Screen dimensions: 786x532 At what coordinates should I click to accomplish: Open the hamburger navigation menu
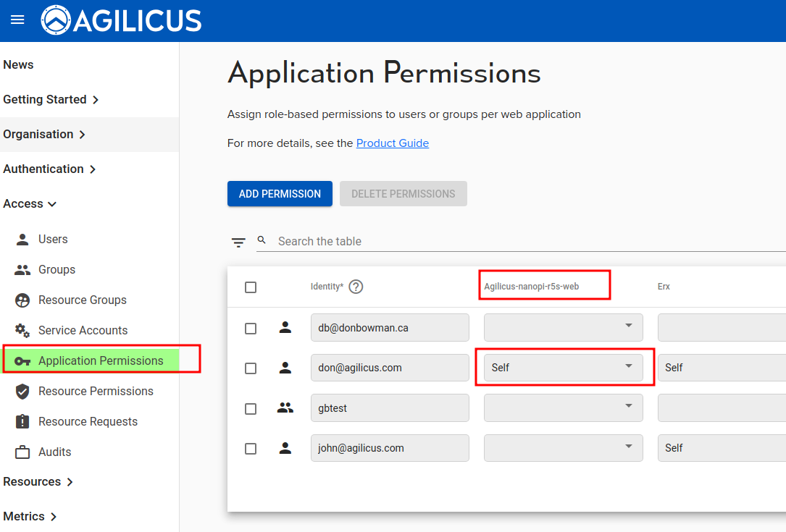pos(17,20)
